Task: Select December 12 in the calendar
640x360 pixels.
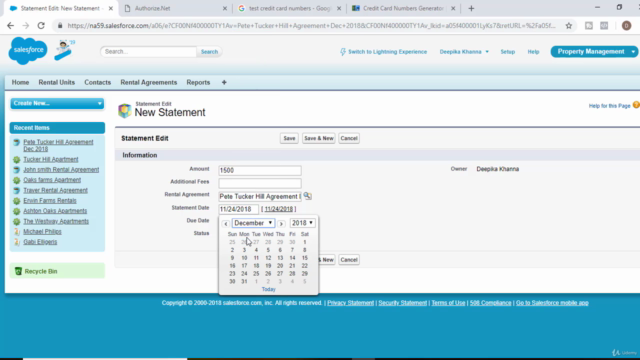Action: pyautogui.click(x=268, y=258)
